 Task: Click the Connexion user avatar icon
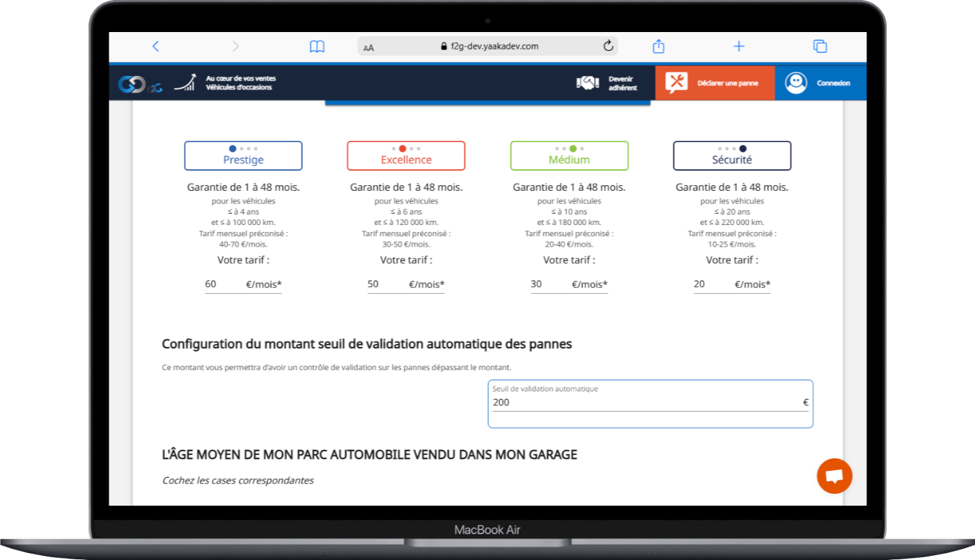pyautogui.click(x=795, y=83)
